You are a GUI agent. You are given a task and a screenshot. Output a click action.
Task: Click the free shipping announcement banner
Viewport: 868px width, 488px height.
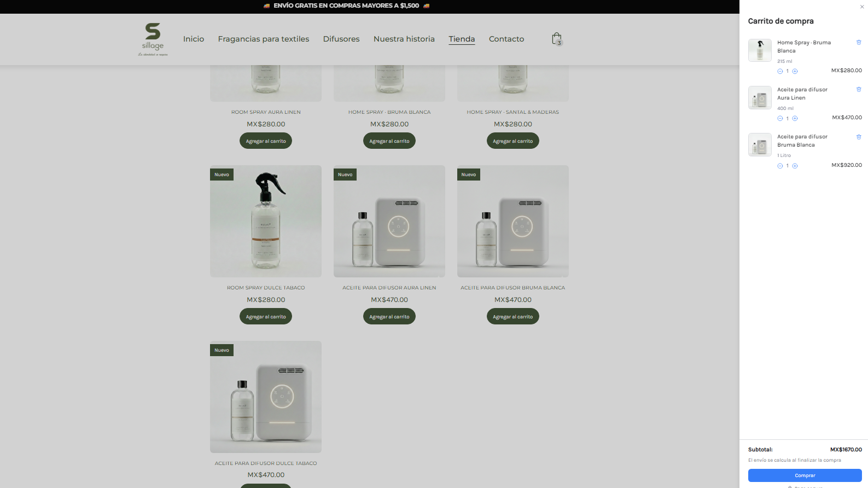pos(346,5)
